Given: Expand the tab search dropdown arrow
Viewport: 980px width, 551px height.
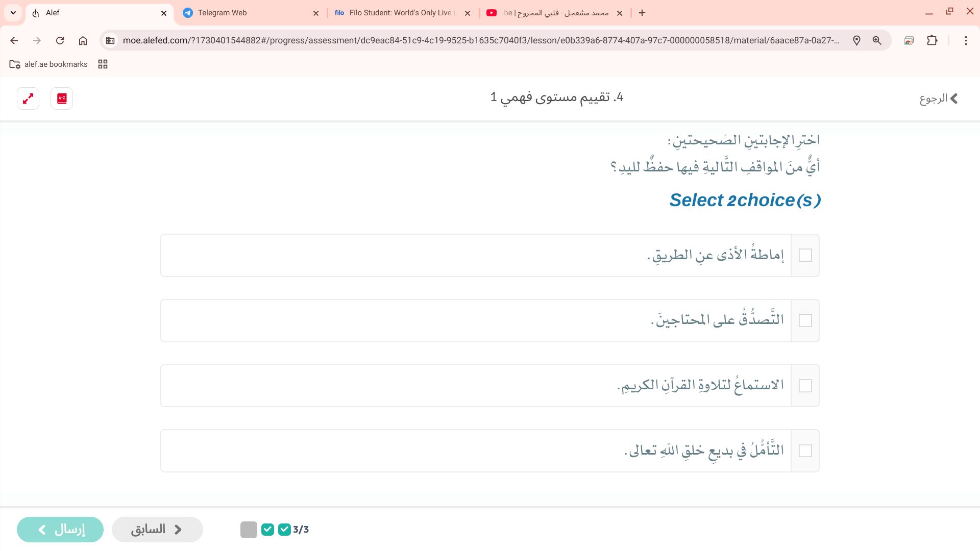Looking at the screenshot, I should (x=13, y=13).
